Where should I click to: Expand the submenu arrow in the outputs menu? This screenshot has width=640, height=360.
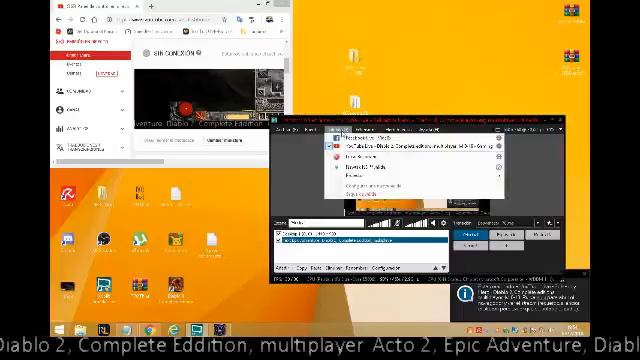pyautogui.click(x=500, y=176)
